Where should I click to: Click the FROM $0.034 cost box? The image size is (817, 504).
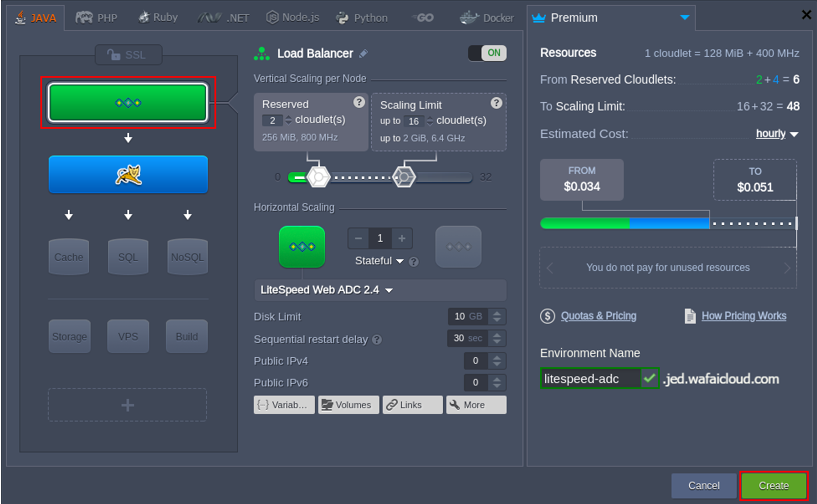pyautogui.click(x=582, y=179)
